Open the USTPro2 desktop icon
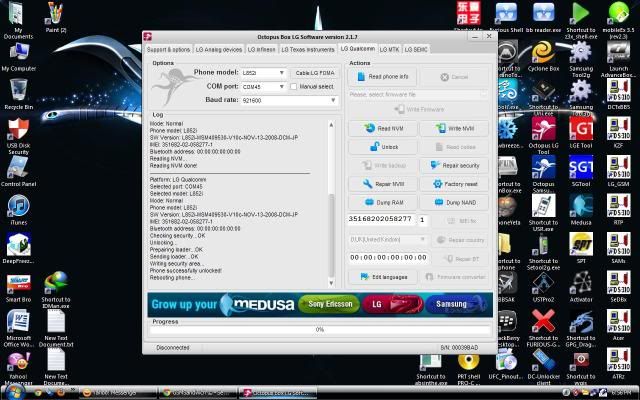The height and width of the screenshot is (400, 640). click(x=543, y=287)
